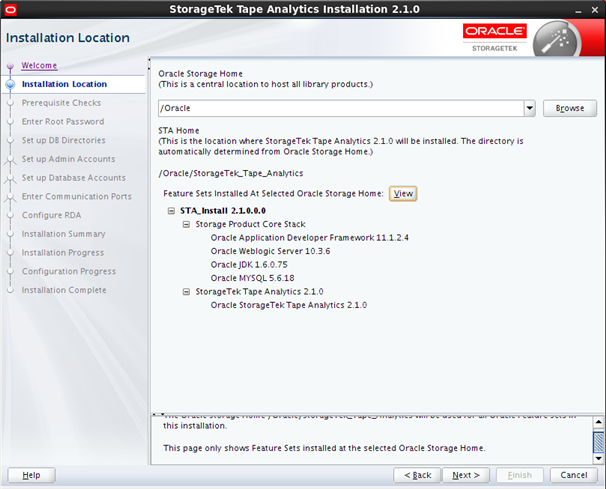
Task: Select Enter Root Password step
Action: tap(63, 121)
